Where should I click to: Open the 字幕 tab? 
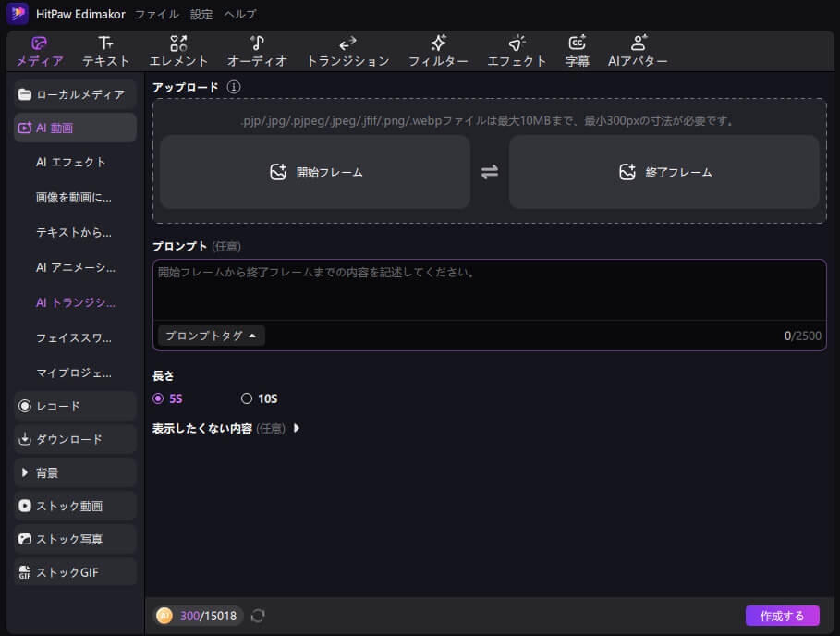click(577, 52)
